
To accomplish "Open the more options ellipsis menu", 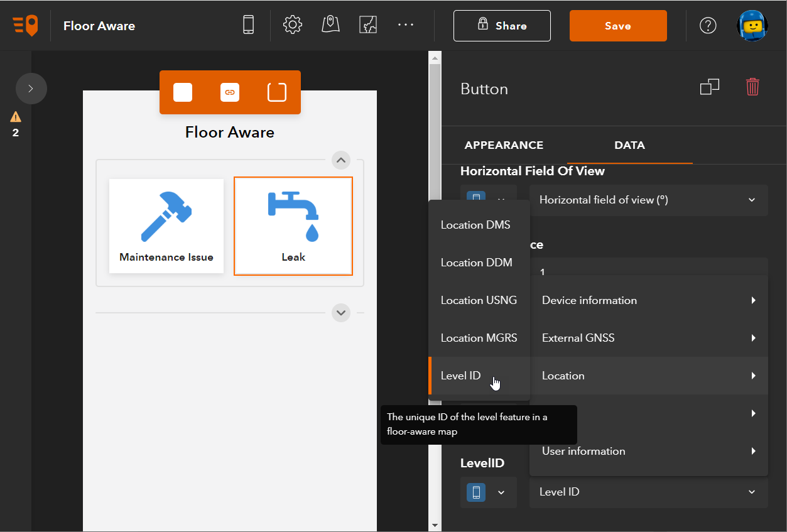I will tap(405, 25).
